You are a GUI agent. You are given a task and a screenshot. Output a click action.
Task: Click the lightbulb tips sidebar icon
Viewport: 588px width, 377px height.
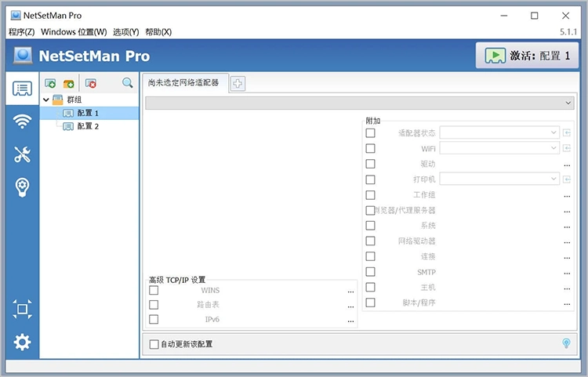(x=22, y=187)
